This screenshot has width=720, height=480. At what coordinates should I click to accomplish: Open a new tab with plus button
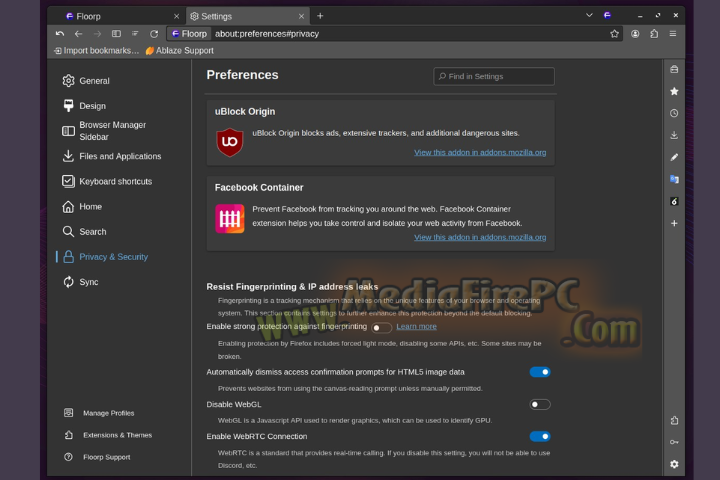(320, 16)
